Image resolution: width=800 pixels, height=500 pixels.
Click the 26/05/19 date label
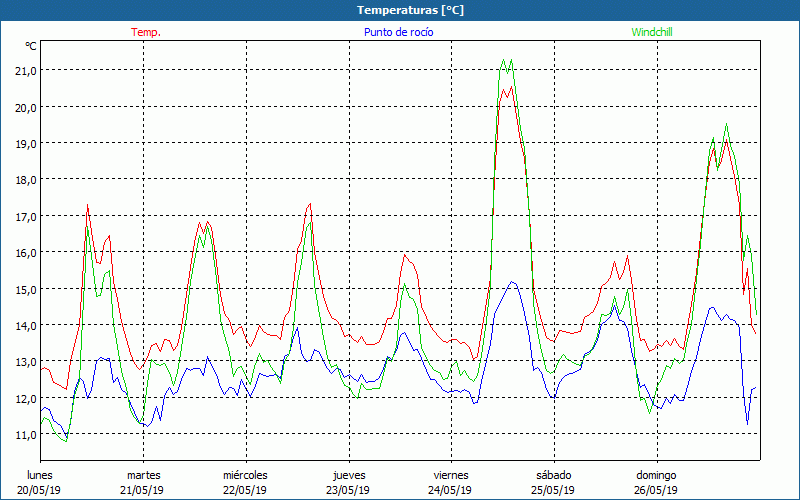tap(656, 490)
